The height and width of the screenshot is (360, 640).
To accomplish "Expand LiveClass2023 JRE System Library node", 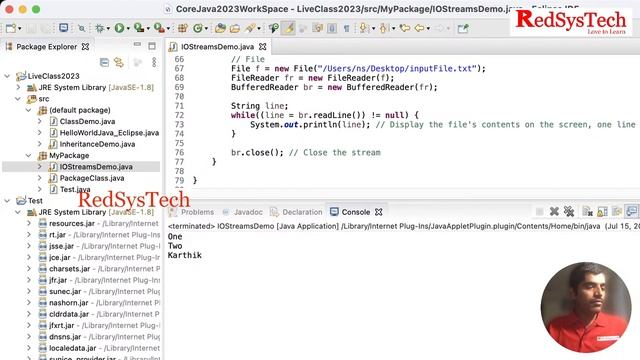I will [18, 87].
